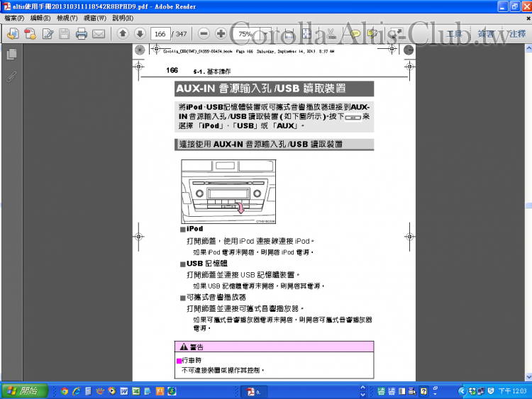This screenshot has width=532, height=399.
Task: Click the page number field showing 166
Action: (x=160, y=33)
